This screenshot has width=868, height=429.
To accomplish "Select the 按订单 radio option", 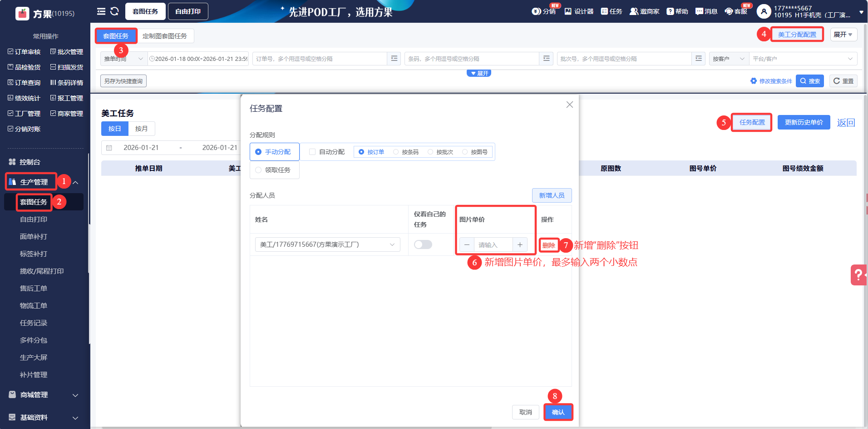I will 371,152.
